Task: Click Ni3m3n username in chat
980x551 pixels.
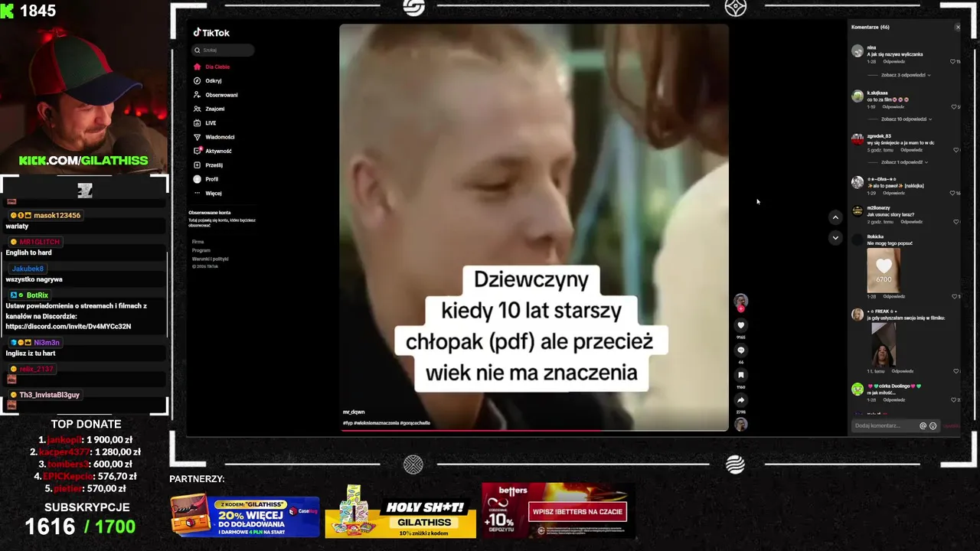Action: point(46,343)
